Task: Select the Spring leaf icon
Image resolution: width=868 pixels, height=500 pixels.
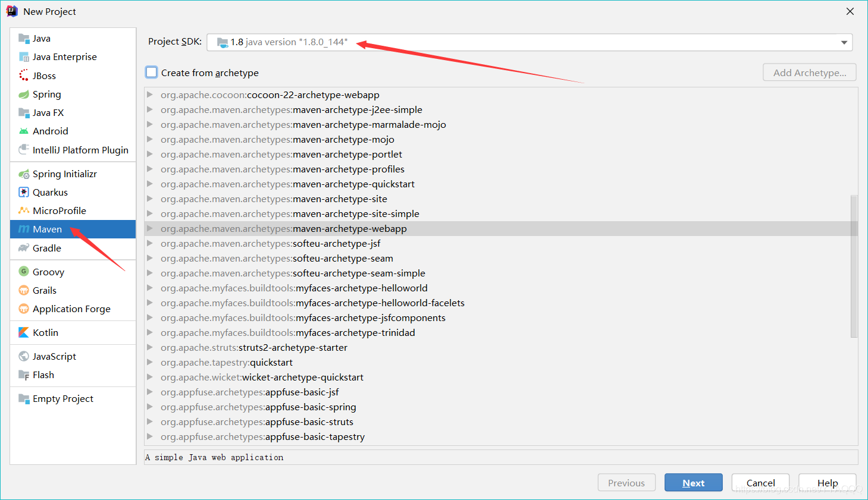Action: tap(24, 94)
